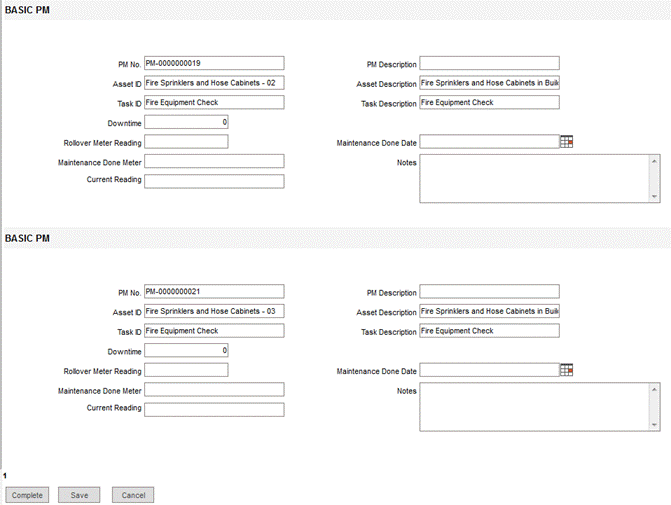Focus Current Reading field in first form
Image resolution: width=671 pixels, height=505 pixels.
click(214, 181)
